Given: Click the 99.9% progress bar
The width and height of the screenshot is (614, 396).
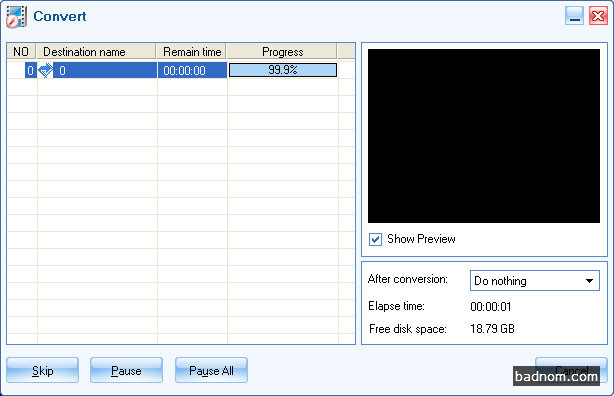Looking at the screenshot, I should click(x=283, y=70).
